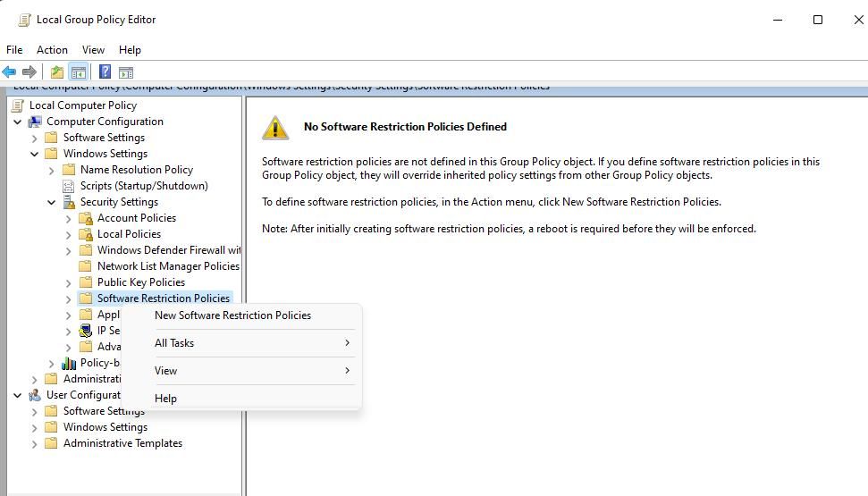Click the Policy-based QoS chart icon
This screenshot has height=496, width=868.
69,363
